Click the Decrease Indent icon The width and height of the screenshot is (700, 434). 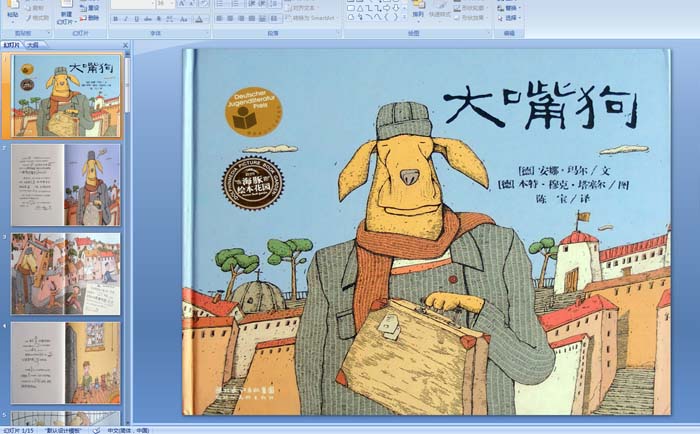(x=252, y=4)
